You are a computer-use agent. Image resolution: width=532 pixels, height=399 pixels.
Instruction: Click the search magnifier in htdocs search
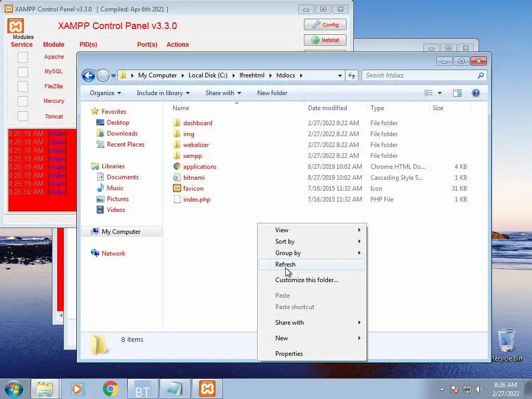(x=481, y=75)
